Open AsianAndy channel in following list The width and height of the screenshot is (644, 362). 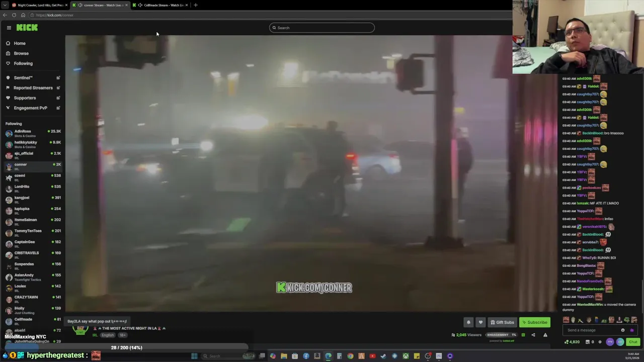pyautogui.click(x=33, y=277)
